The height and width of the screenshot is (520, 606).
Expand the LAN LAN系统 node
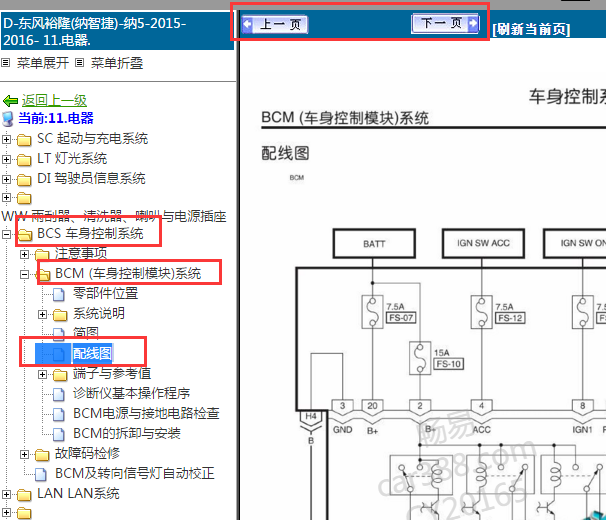[6, 494]
